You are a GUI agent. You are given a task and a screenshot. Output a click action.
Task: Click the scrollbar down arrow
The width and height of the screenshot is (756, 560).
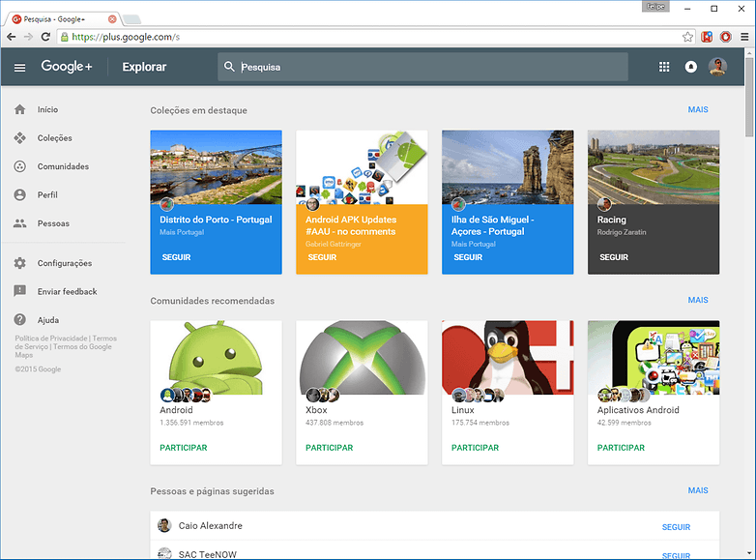tap(749, 553)
